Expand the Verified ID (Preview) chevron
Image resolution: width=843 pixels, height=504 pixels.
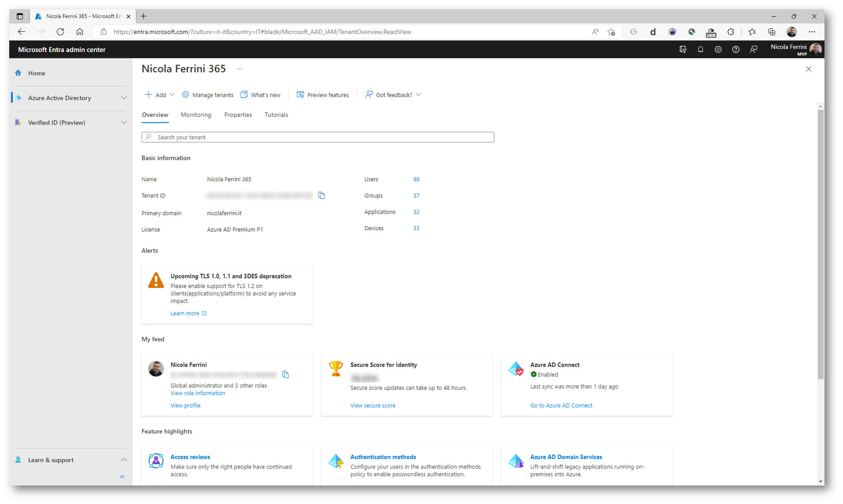pyautogui.click(x=124, y=122)
